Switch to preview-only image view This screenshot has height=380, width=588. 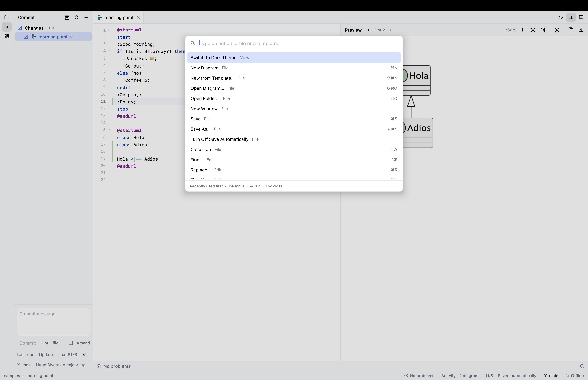581,17
